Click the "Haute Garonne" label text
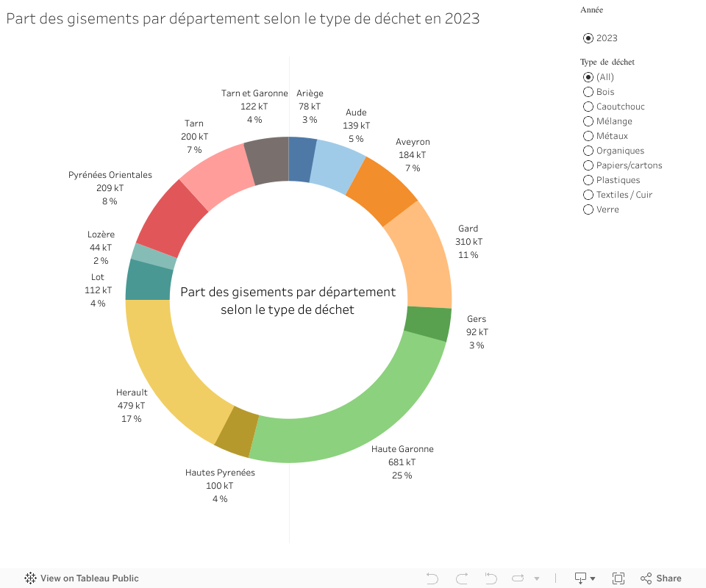 [402, 449]
